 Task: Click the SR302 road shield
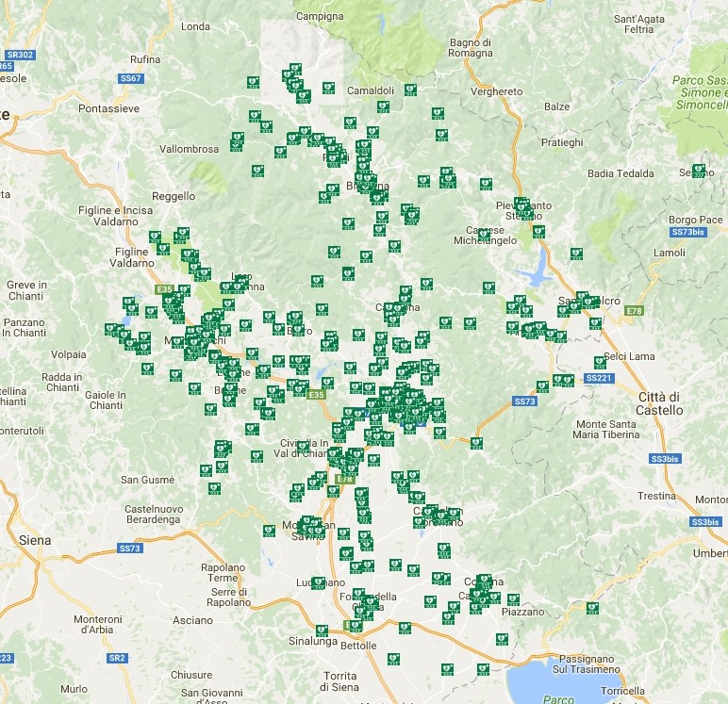[x=20, y=55]
